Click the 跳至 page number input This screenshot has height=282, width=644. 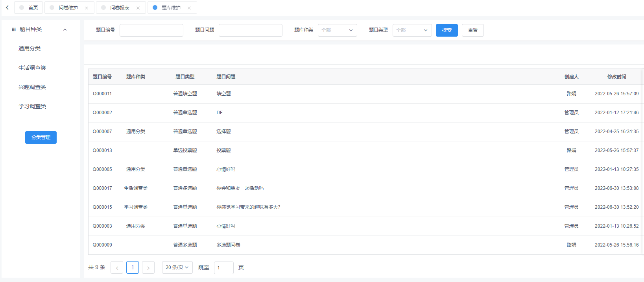pos(223,268)
